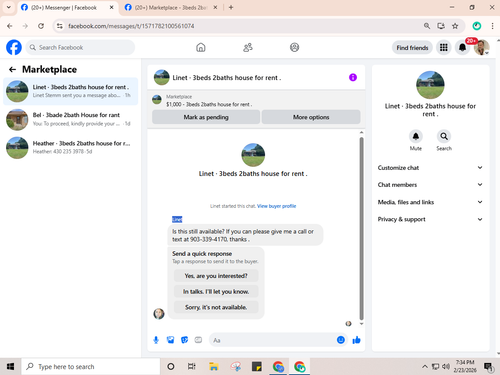Expand the Privacy & support section
This screenshot has height=375, width=500.
(x=430, y=219)
